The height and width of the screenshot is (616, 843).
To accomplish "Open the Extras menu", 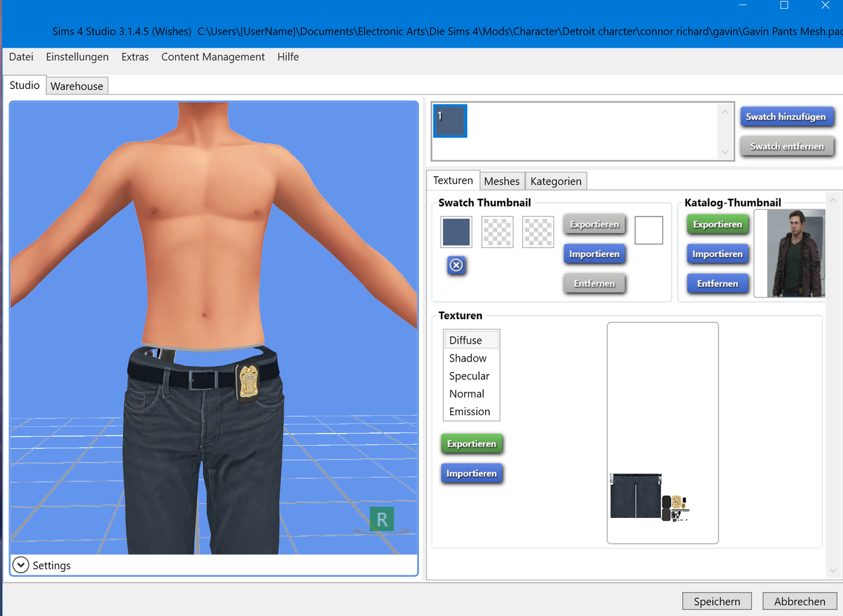I will point(135,56).
